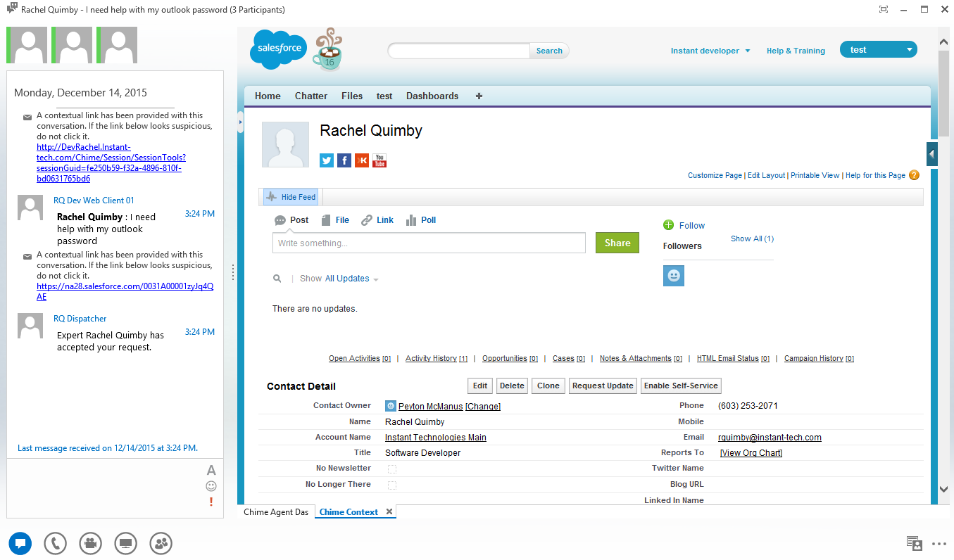Toggle full screen view icon in title bar
This screenshot has height=560, width=954.
[884, 10]
